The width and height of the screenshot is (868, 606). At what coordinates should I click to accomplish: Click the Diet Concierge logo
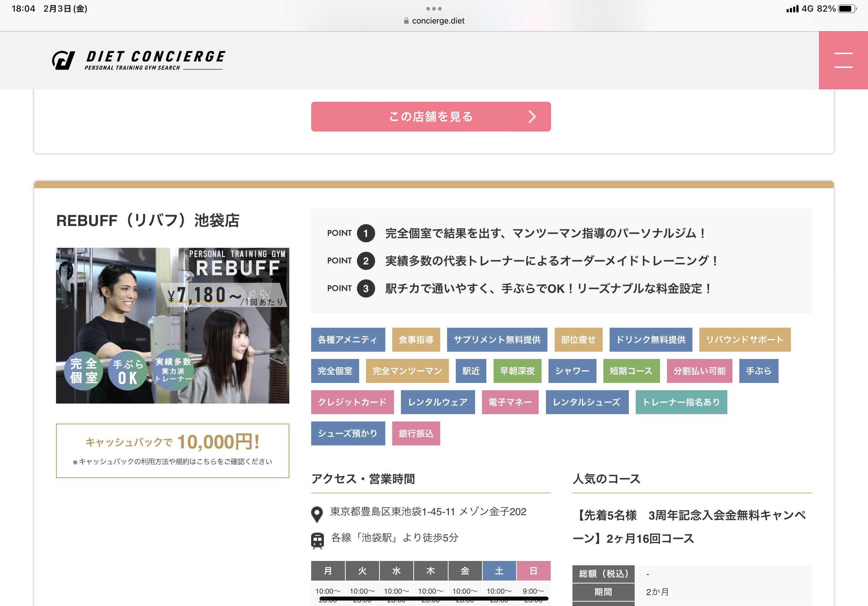click(x=138, y=60)
